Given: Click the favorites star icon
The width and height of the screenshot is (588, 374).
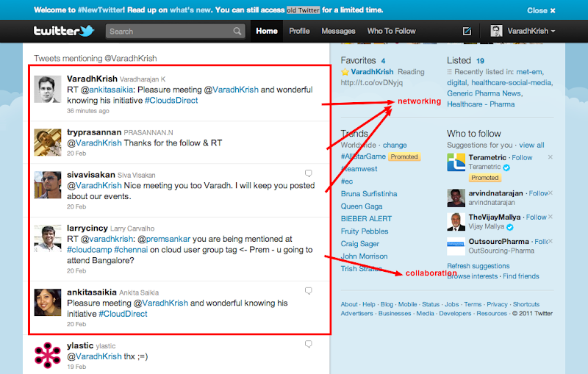Looking at the screenshot, I should click(x=345, y=71).
